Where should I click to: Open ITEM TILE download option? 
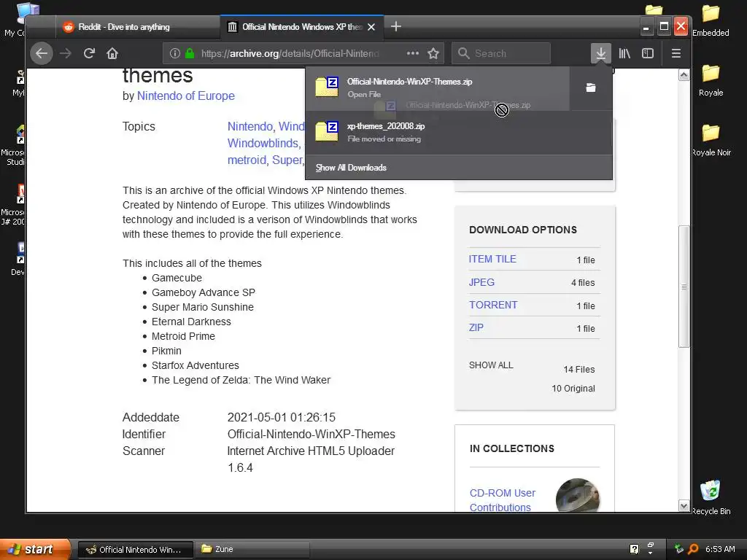[x=492, y=259]
